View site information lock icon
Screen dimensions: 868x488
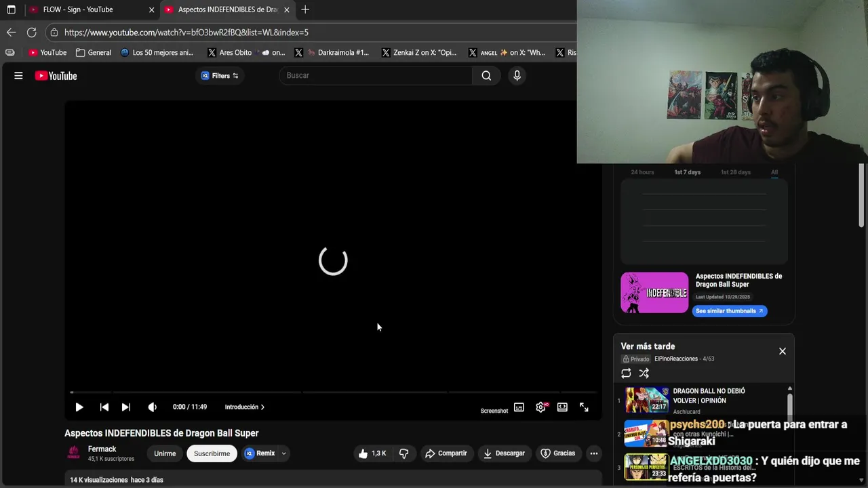pos(54,32)
